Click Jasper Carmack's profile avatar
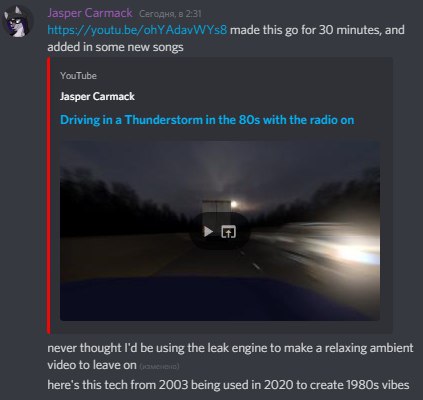 tap(17, 22)
